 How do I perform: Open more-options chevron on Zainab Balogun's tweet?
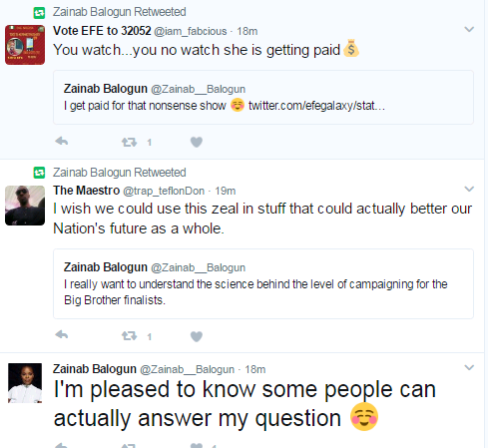pyautogui.click(x=469, y=367)
